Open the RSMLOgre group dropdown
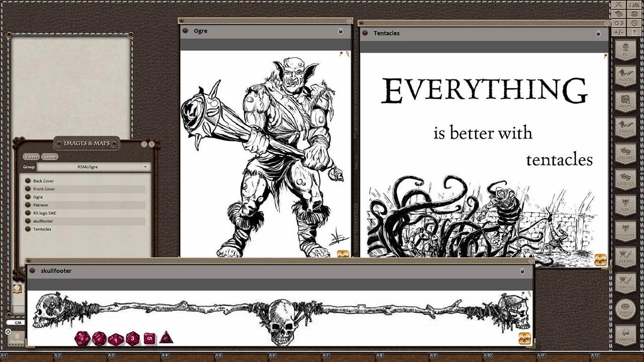This screenshot has height=362, width=644. tap(145, 167)
